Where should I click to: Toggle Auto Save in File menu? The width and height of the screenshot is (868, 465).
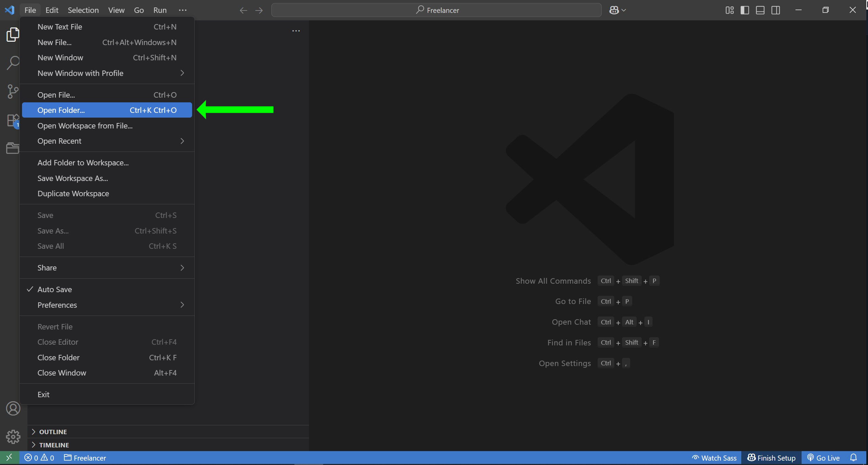click(x=55, y=289)
